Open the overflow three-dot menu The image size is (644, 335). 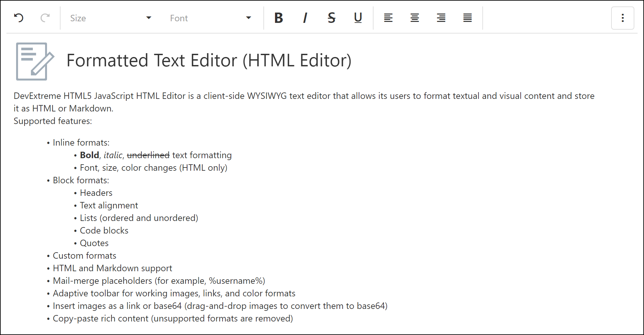coord(622,18)
